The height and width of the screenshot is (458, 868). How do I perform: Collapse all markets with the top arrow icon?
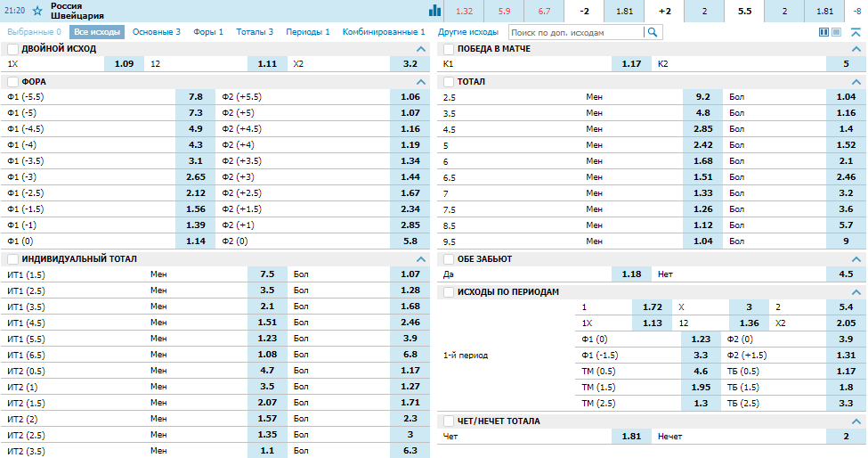tap(856, 32)
